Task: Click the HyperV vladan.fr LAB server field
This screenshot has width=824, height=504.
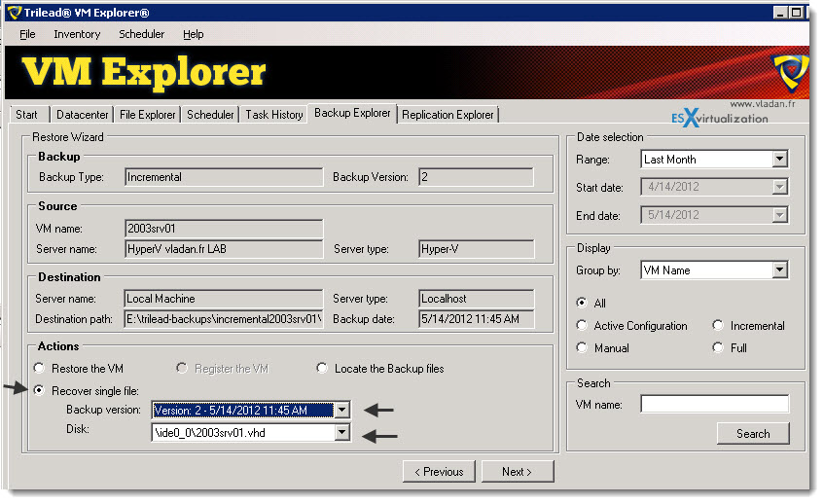Action: coord(224,249)
